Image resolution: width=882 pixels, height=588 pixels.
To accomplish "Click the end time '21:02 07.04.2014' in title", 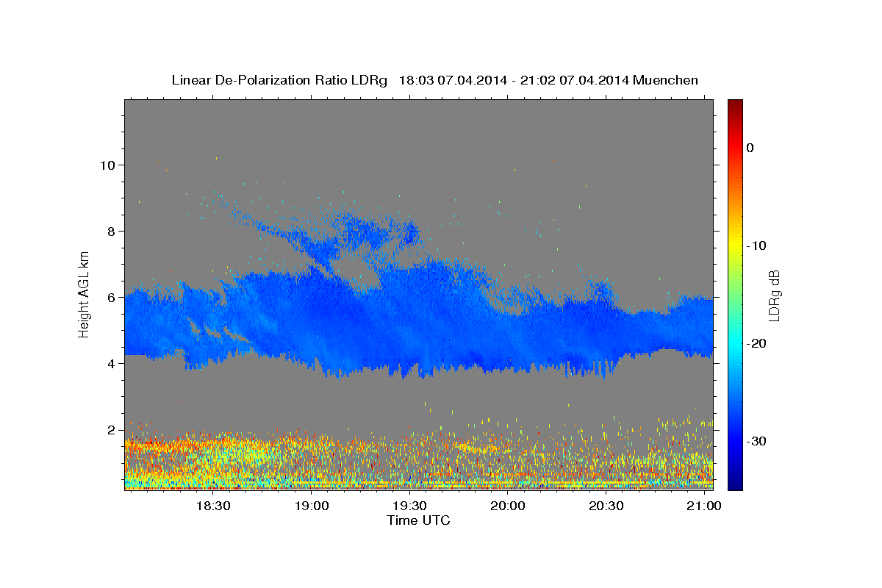I will 575,80.
